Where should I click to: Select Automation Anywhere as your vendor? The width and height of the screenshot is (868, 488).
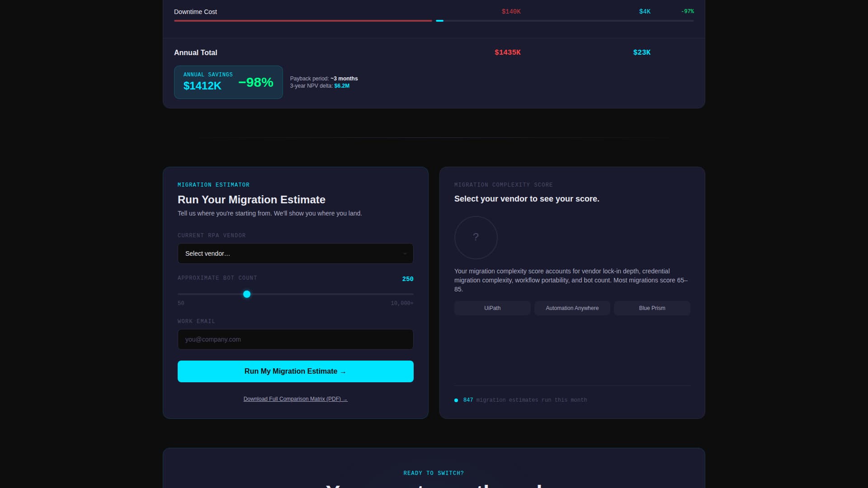click(x=572, y=308)
